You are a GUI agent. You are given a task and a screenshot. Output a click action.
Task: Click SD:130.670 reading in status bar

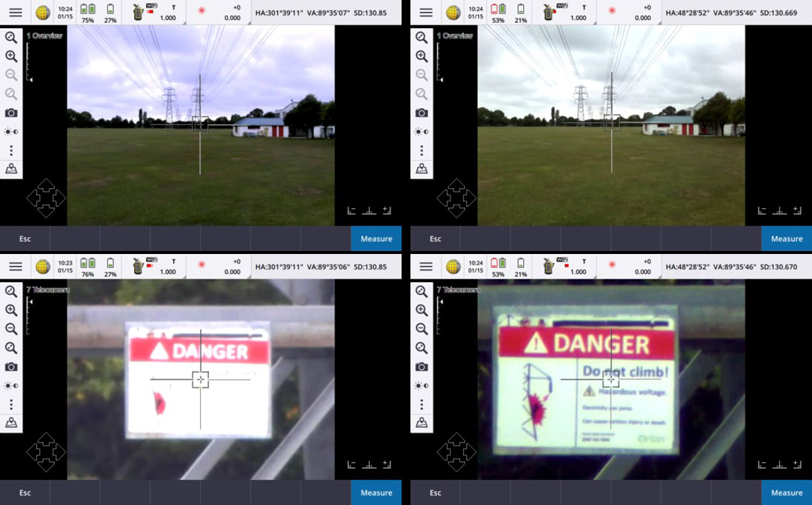tap(779, 267)
